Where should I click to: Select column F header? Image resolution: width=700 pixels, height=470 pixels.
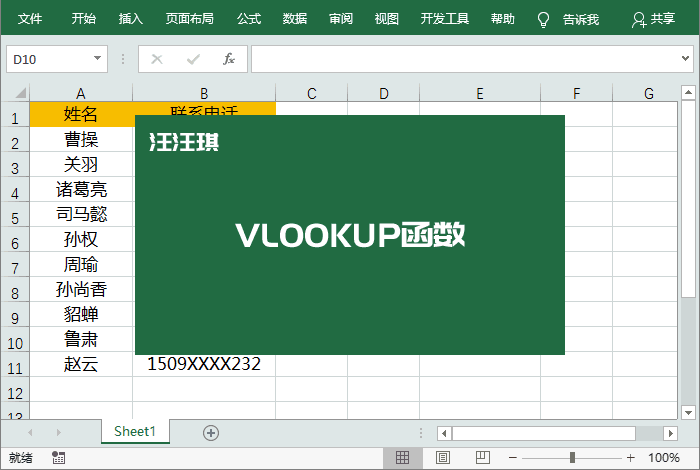point(576,93)
